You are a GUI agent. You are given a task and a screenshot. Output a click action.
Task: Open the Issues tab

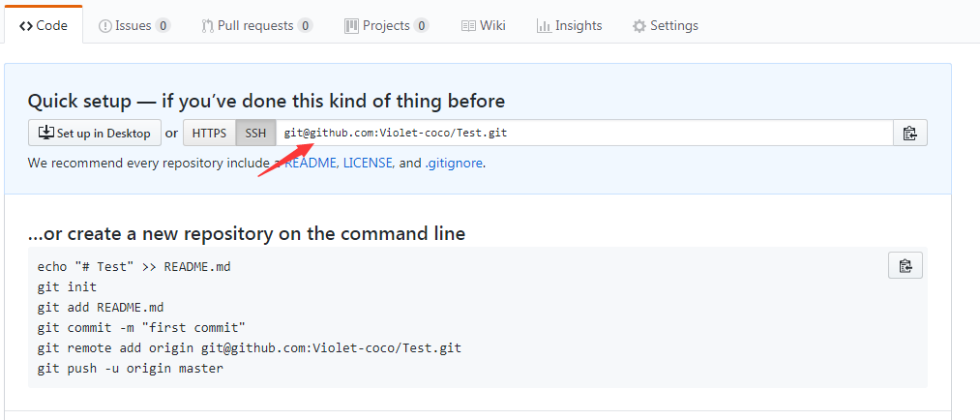(x=134, y=25)
